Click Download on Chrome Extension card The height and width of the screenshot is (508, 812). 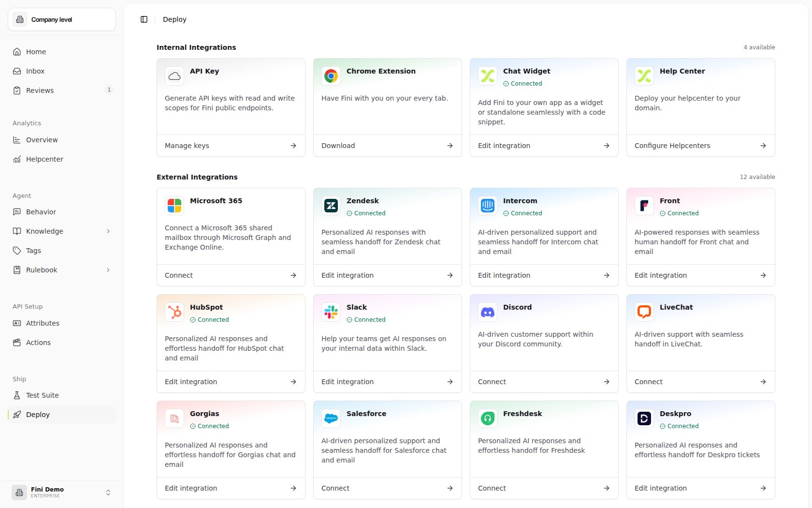pyautogui.click(x=388, y=146)
